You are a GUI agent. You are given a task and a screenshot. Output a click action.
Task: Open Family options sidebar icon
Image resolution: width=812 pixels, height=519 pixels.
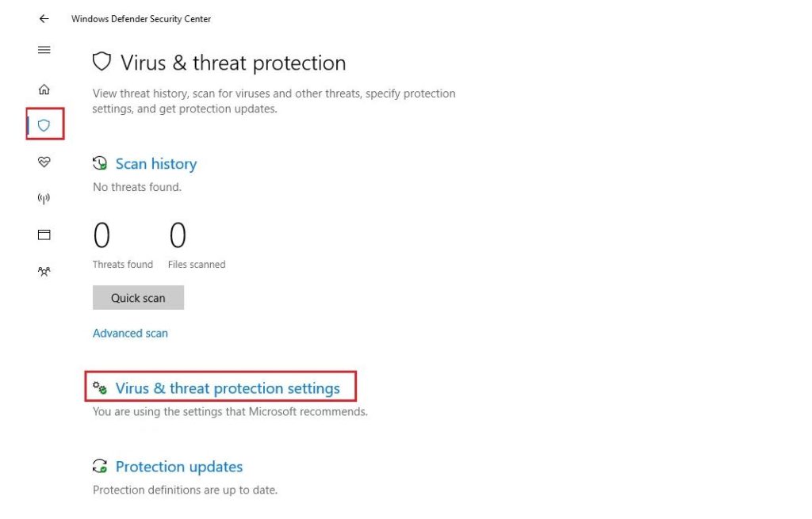44,271
